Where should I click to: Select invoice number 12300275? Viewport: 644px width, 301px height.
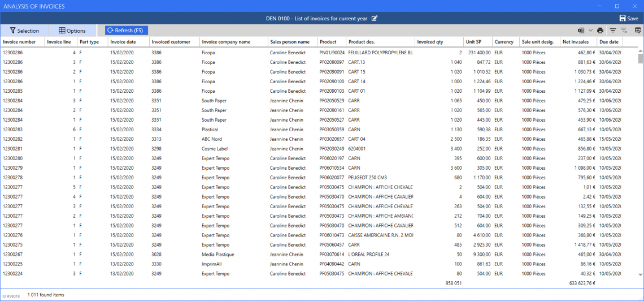(x=13, y=244)
